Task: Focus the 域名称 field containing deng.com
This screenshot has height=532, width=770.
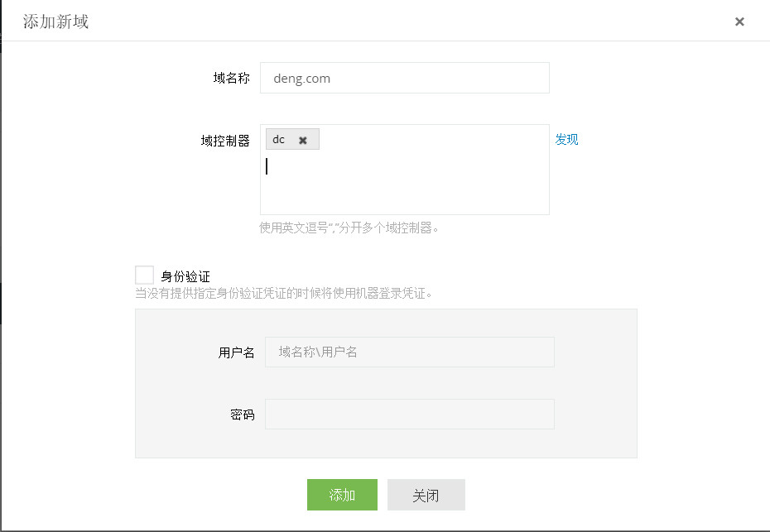Action: 404,79
